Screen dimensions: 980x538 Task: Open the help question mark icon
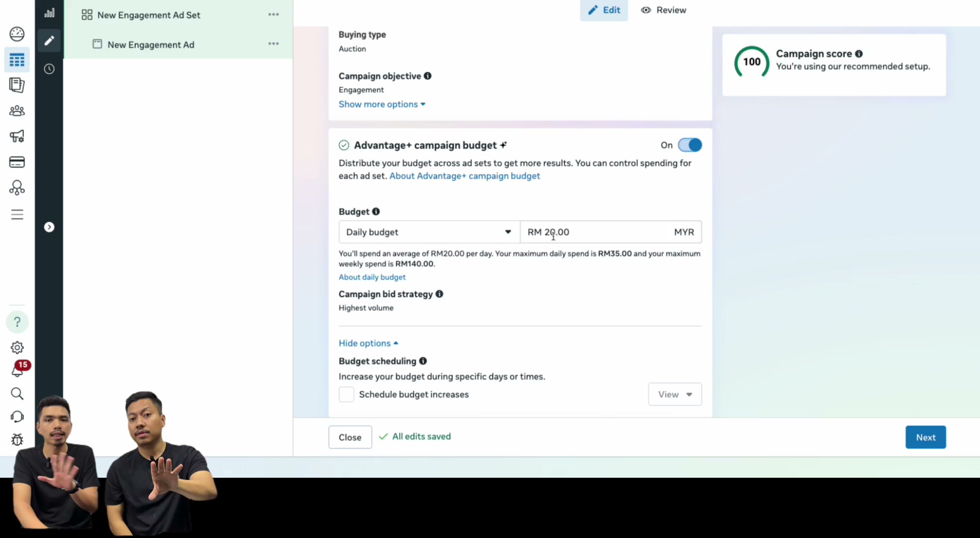point(17,322)
